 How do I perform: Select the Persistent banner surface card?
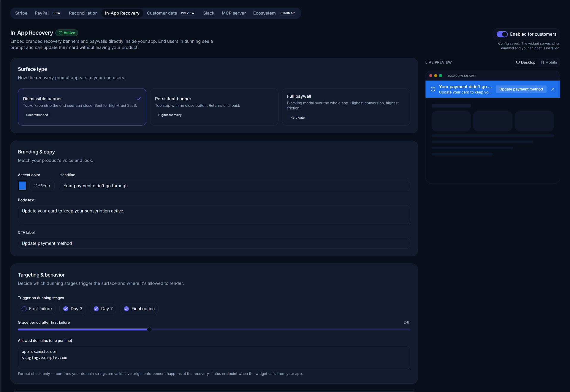(x=214, y=107)
